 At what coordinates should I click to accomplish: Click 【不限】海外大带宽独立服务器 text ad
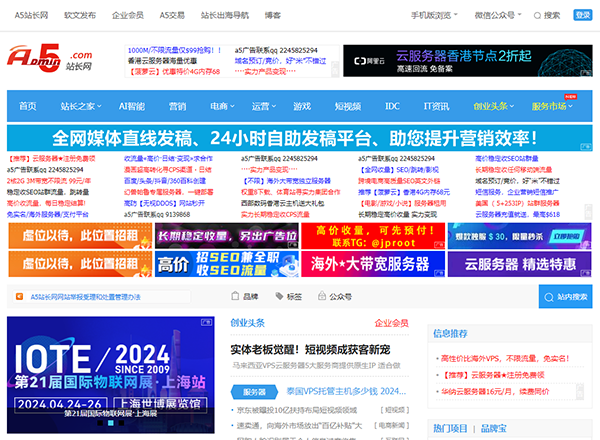point(286,181)
